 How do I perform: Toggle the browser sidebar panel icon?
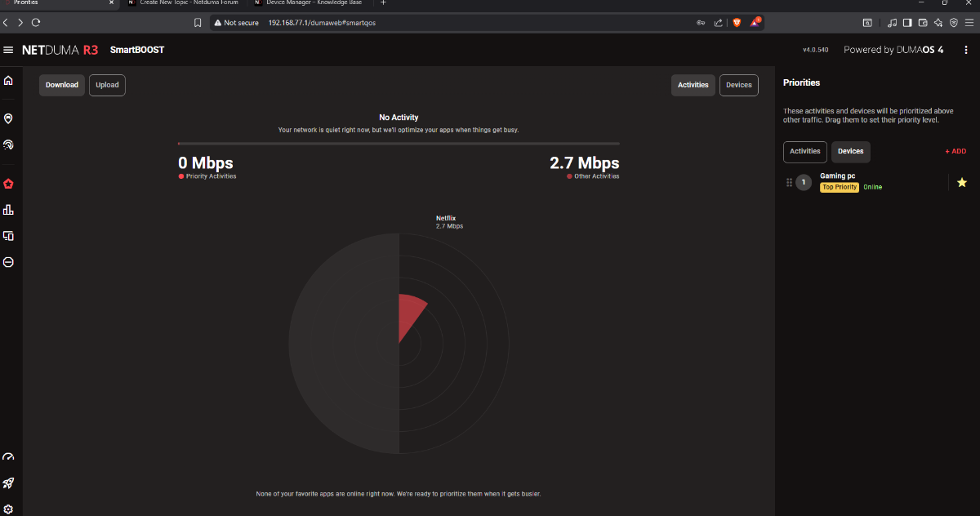coord(907,23)
